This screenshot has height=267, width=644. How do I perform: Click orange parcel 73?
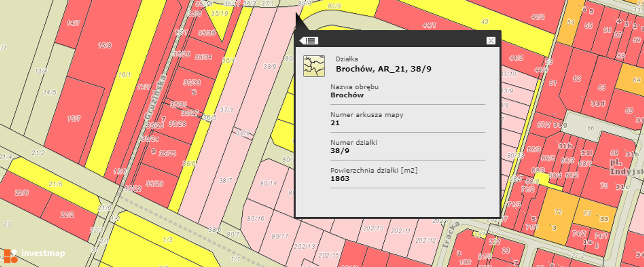click(587, 213)
